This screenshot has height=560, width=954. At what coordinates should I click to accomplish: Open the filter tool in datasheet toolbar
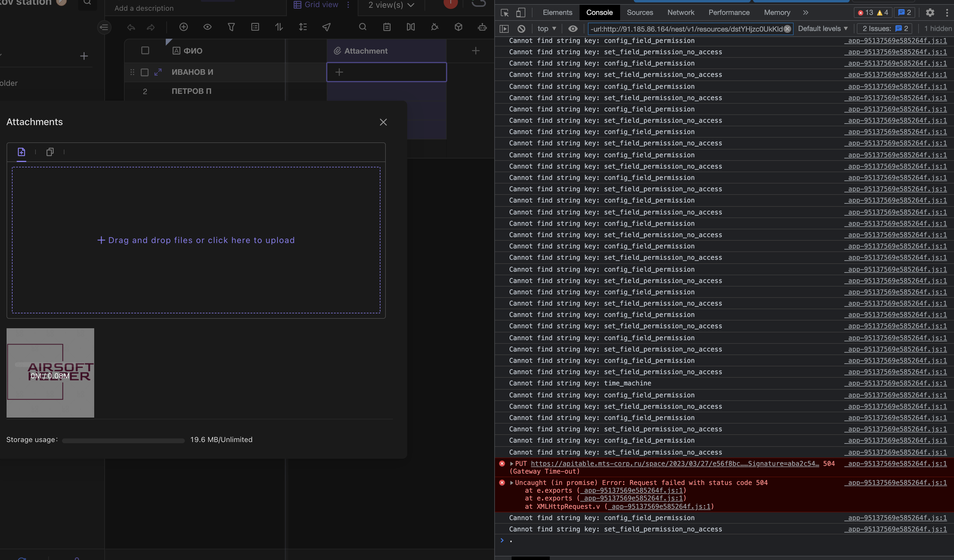pos(231,27)
